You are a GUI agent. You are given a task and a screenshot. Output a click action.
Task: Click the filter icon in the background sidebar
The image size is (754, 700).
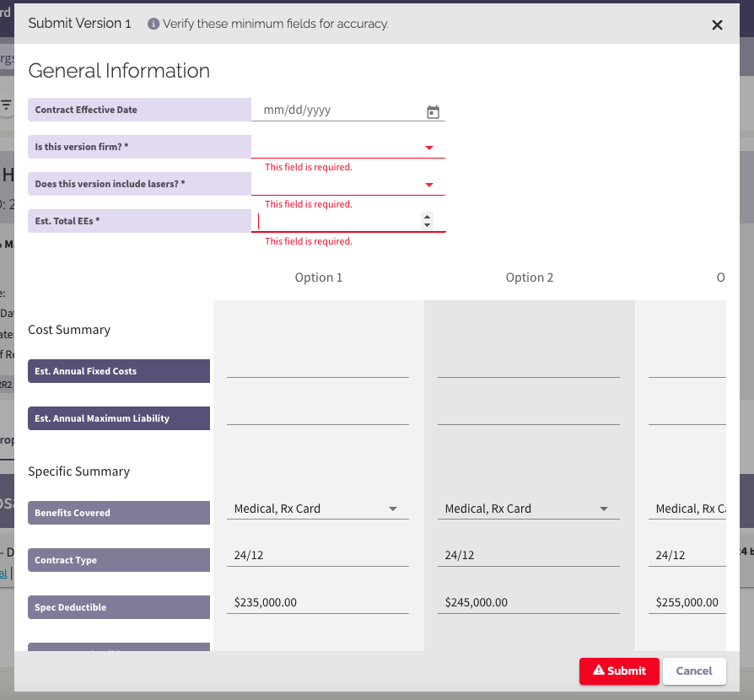point(7,105)
